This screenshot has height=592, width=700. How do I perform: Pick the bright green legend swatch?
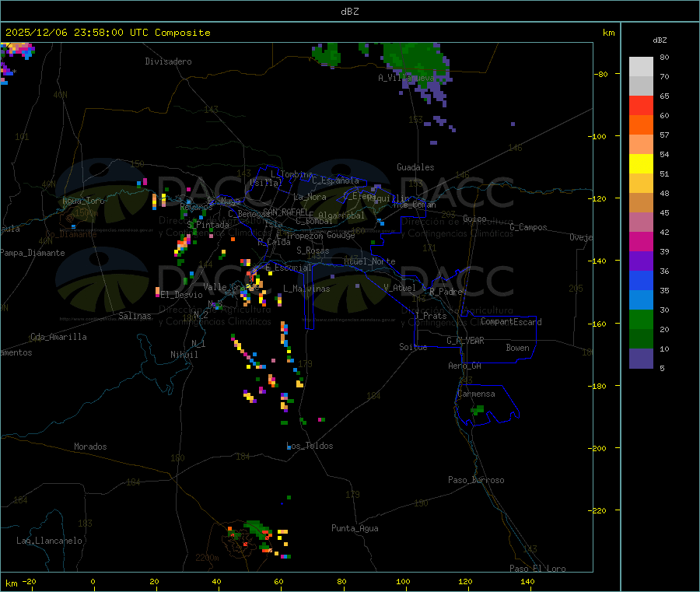[x=641, y=319]
